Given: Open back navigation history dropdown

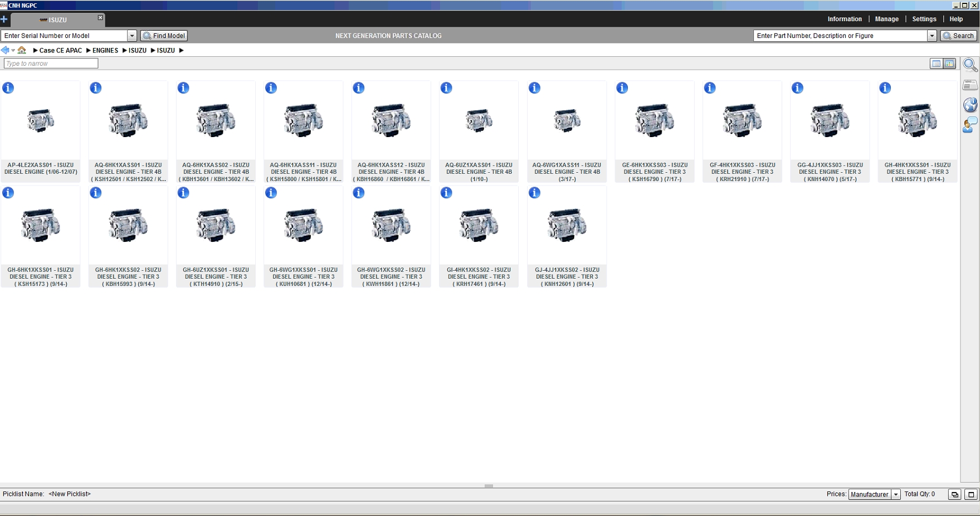Looking at the screenshot, I should pyautogui.click(x=13, y=51).
